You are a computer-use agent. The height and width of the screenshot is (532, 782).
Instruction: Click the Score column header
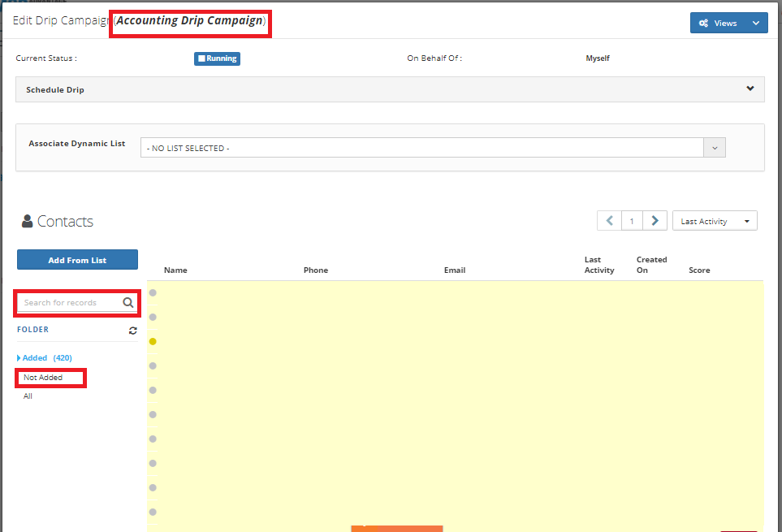pos(699,270)
